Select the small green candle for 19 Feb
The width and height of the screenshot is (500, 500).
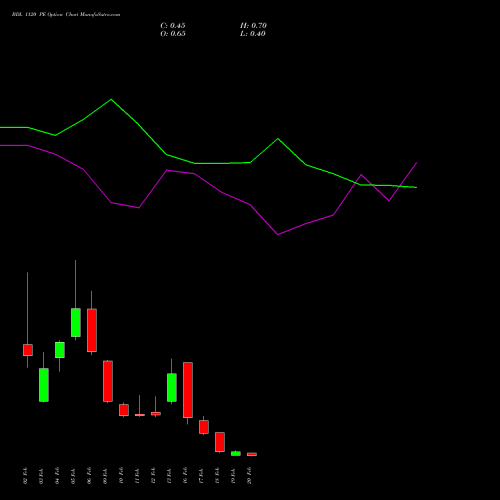(x=236, y=454)
